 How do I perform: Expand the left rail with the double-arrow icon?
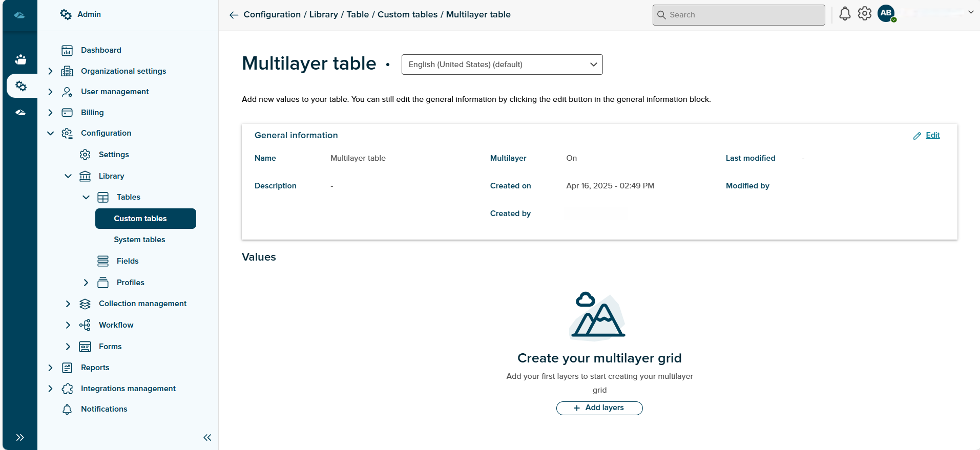20,437
